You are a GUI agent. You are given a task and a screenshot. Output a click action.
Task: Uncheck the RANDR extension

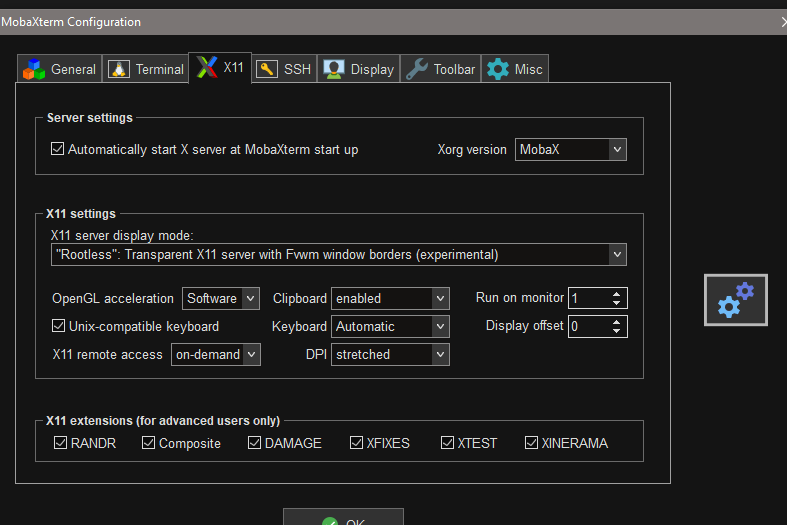[x=59, y=443]
